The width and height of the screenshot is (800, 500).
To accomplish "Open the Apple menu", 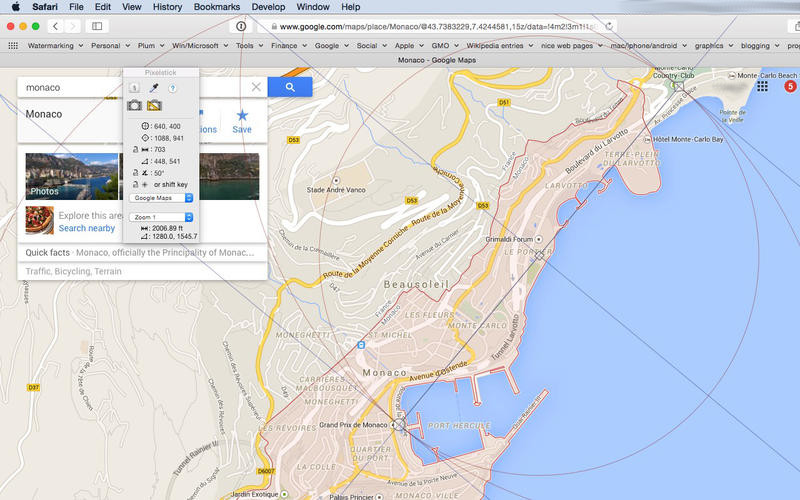I will point(15,7).
